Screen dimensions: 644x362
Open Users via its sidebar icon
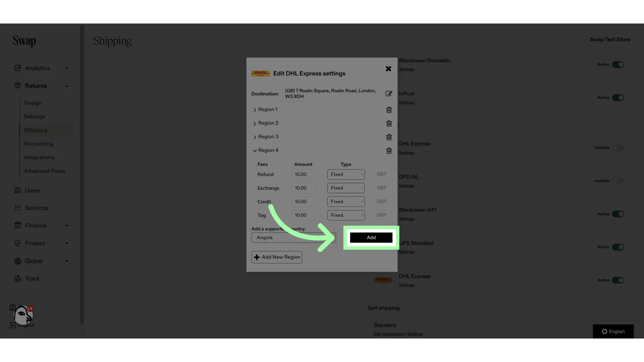pos(18,190)
